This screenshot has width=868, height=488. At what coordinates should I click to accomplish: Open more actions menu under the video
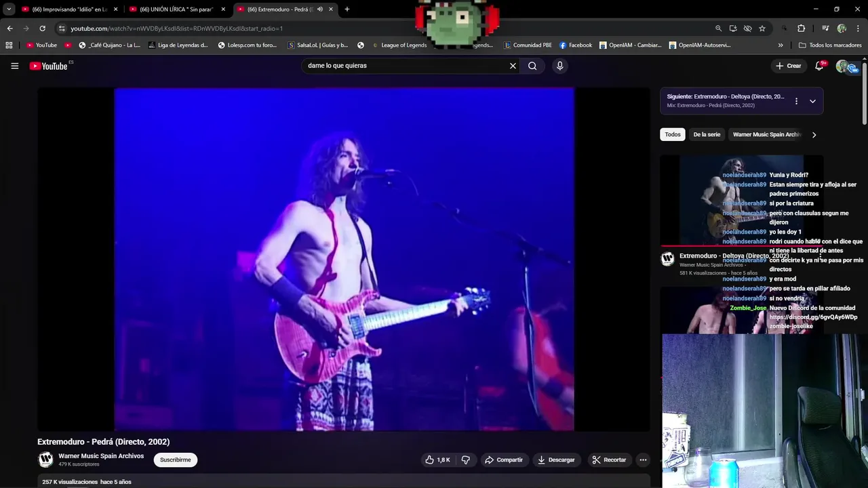click(643, 460)
